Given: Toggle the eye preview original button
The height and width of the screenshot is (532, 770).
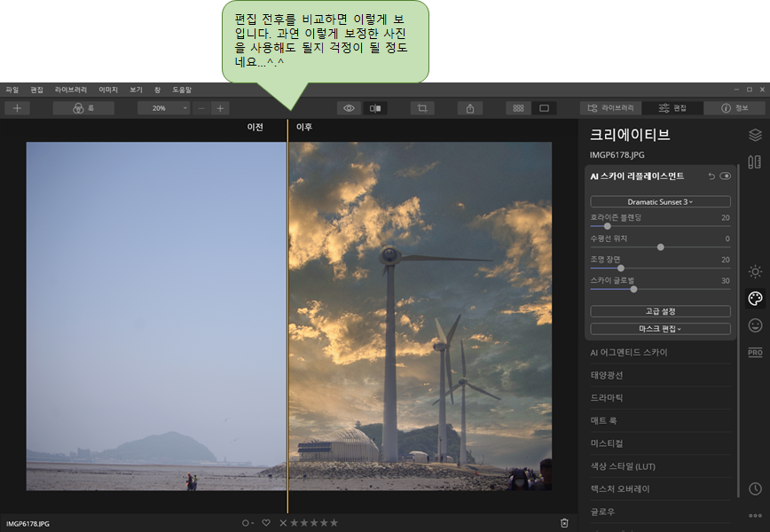Looking at the screenshot, I should point(350,108).
